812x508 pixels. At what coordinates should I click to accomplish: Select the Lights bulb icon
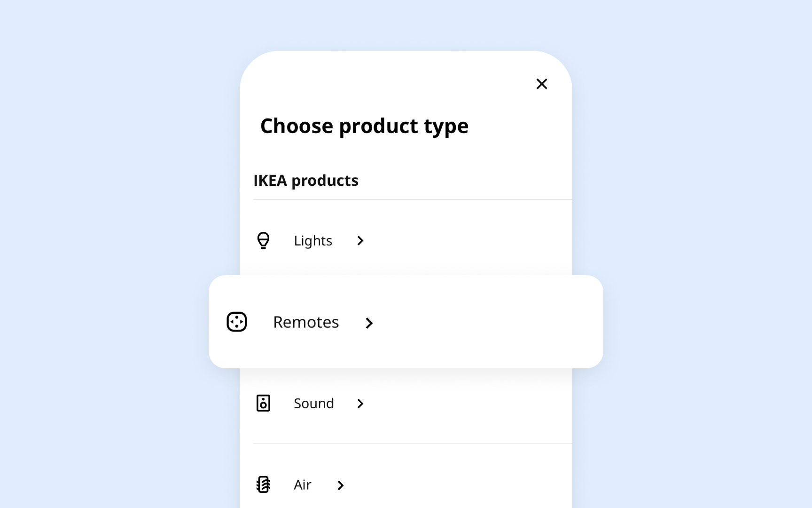(x=264, y=240)
